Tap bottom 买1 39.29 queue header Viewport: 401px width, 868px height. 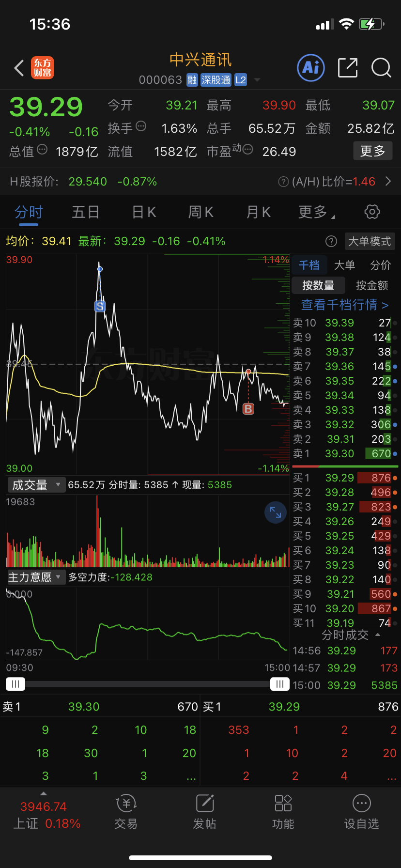click(x=301, y=707)
